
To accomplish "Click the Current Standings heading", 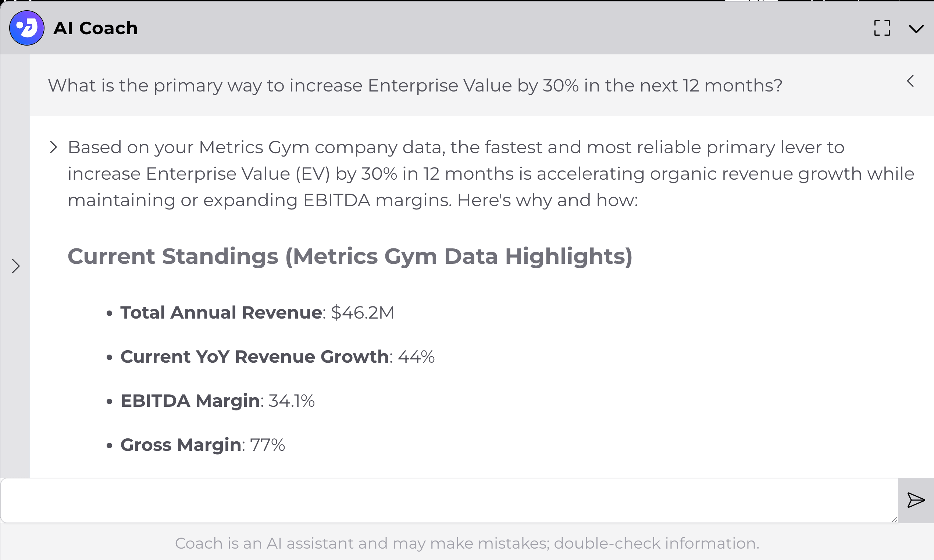I will 350,256.
